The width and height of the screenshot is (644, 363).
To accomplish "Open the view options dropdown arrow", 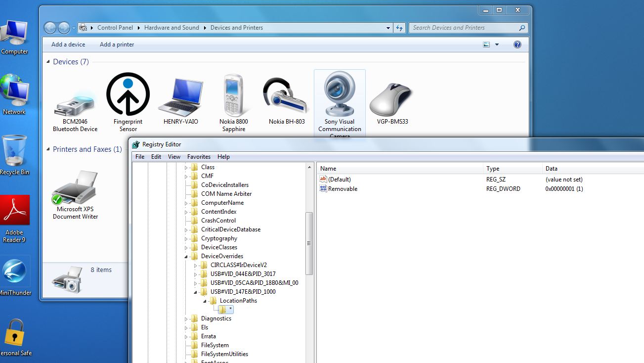I will coord(497,45).
